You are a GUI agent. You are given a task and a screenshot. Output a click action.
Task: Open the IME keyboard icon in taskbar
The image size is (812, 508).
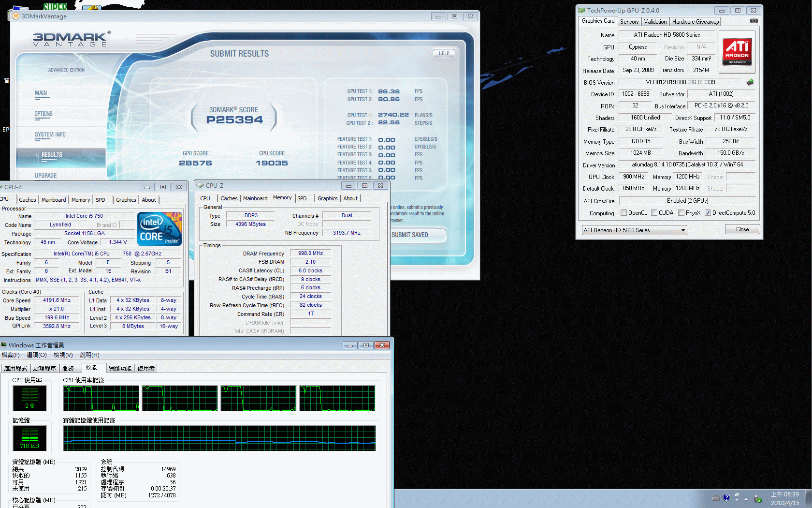(716, 498)
